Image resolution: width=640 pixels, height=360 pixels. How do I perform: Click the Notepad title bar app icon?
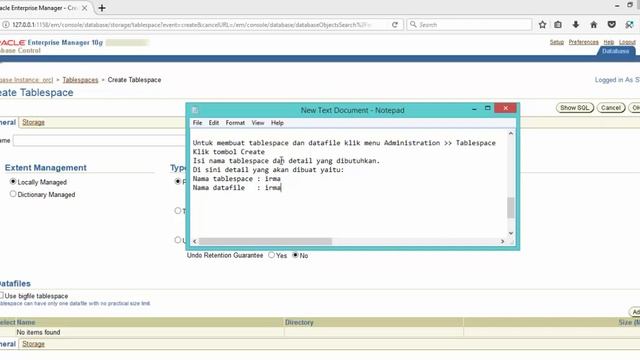click(195, 110)
